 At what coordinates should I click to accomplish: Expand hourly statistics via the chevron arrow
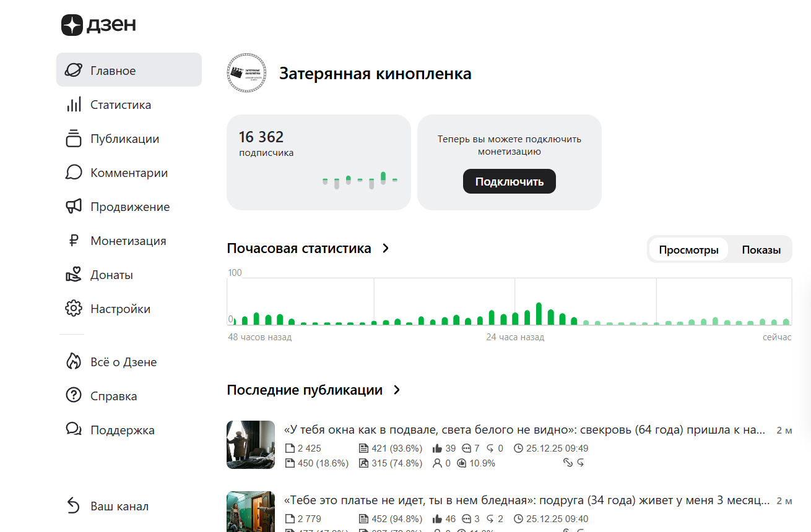click(x=386, y=249)
